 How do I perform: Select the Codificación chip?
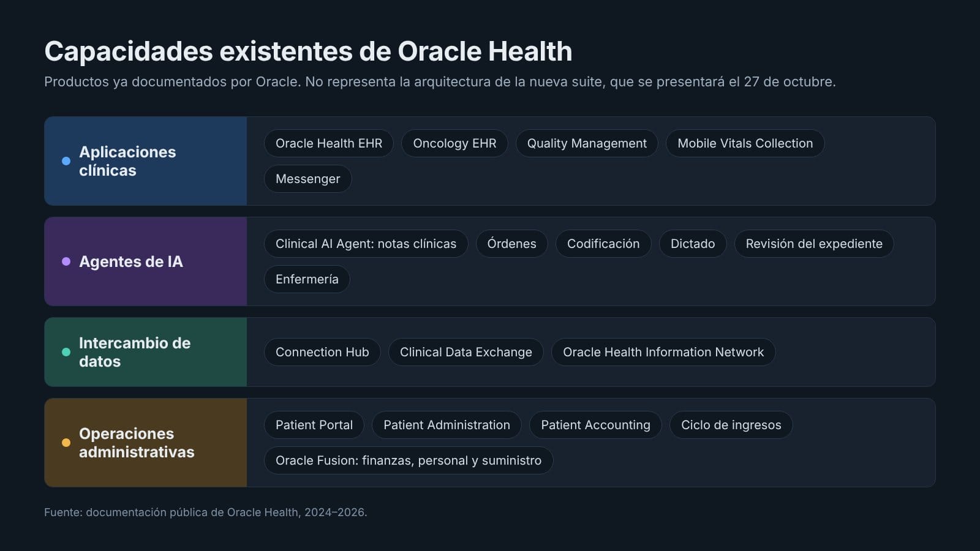(x=603, y=244)
